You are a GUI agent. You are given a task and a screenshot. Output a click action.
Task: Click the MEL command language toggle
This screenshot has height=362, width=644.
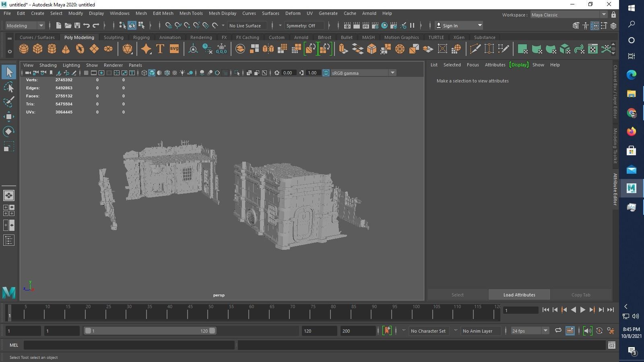pyautogui.click(x=14, y=345)
